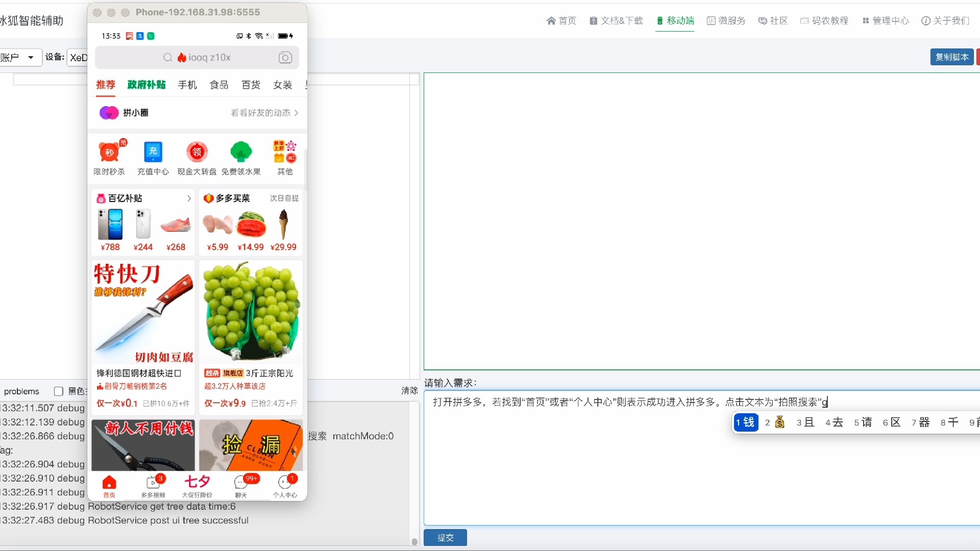
Task: Tap the ¥14.99 watermelon thumbnail
Action: [251, 224]
